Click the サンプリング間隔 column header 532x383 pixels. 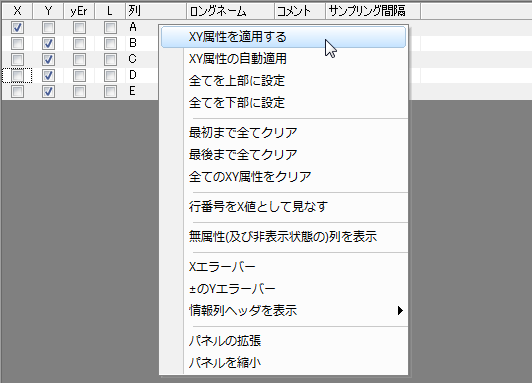click(x=373, y=11)
